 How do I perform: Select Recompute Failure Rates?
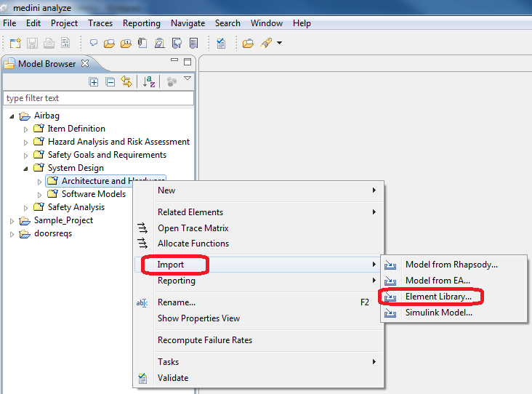pos(204,340)
